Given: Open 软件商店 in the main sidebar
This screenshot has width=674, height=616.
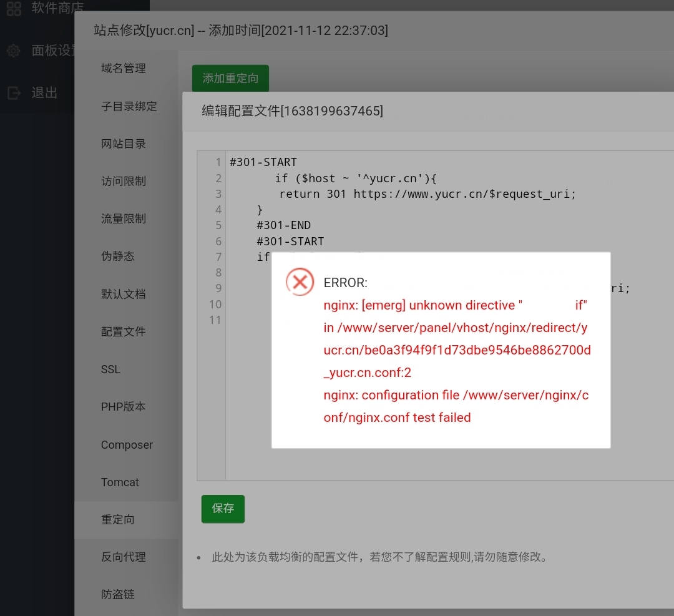Looking at the screenshot, I should coord(57,7).
